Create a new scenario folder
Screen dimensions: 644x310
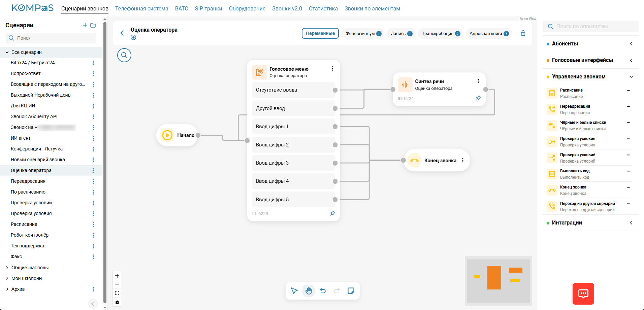click(93, 25)
